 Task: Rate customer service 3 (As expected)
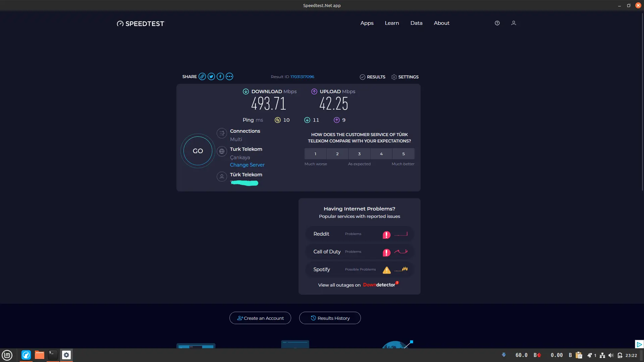pos(359,154)
